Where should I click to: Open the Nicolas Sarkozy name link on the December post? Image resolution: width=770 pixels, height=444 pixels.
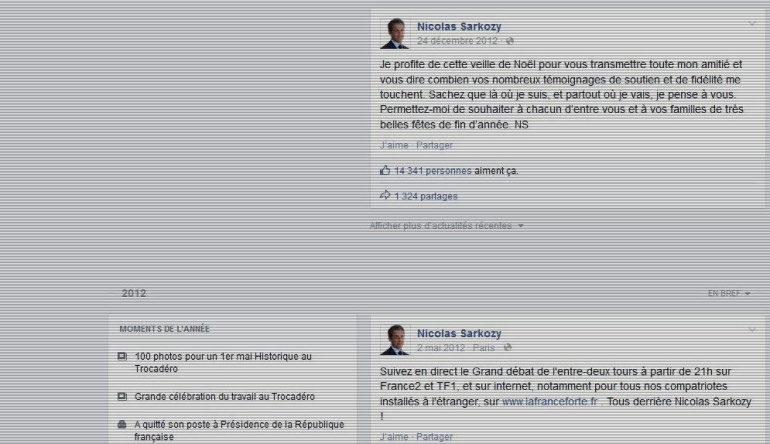pos(459,27)
